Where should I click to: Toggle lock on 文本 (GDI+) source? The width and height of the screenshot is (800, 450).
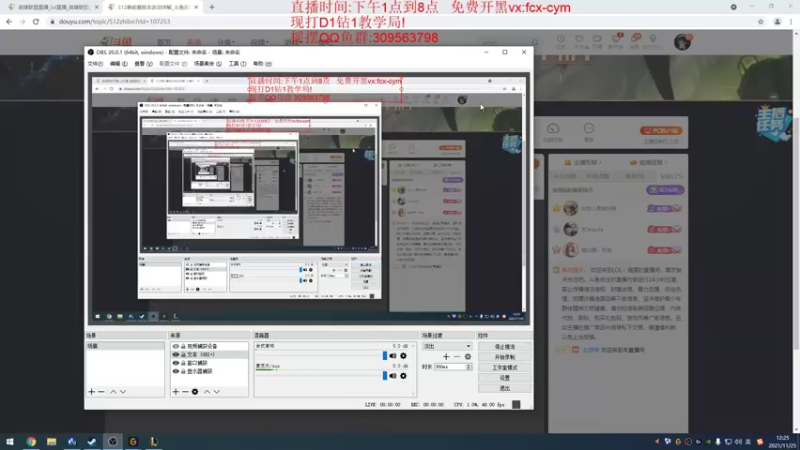183,355
